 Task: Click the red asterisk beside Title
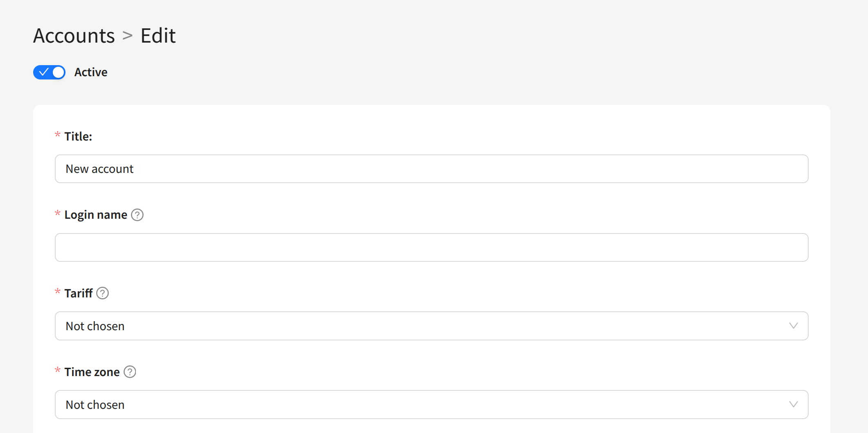pyautogui.click(x=58, y=135)
